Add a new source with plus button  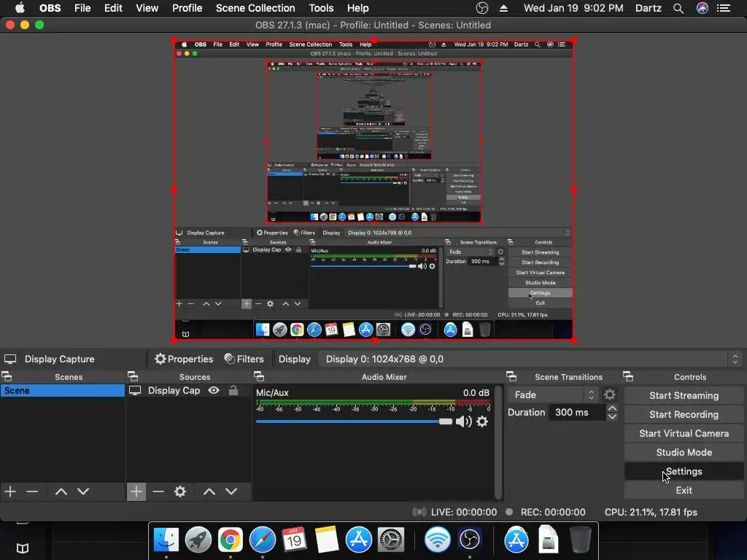point(136,491)
